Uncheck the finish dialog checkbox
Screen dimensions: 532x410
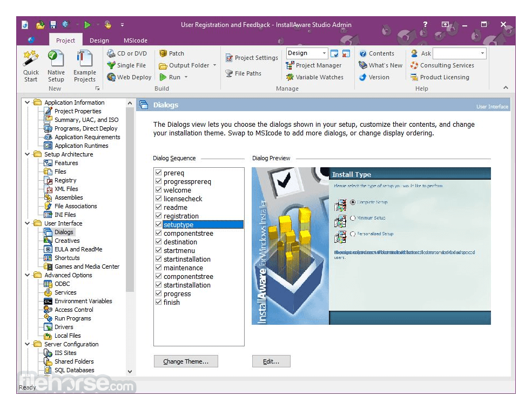(158, 302)
